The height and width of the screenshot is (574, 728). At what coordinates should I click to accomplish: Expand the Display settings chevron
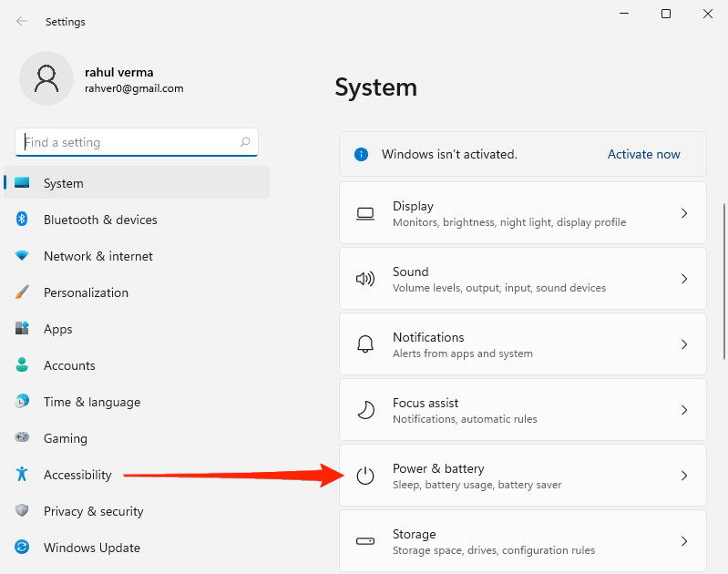point(684,213)
